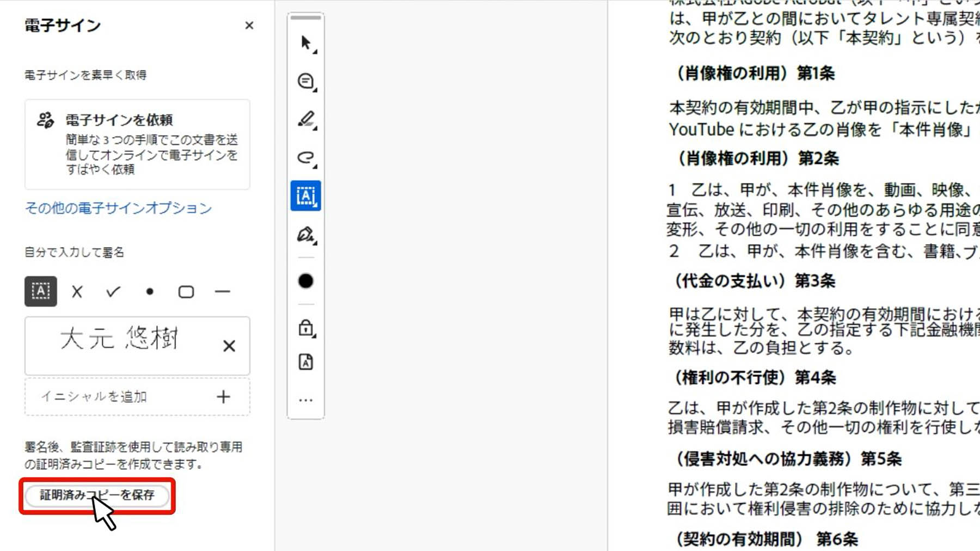Click the 電子サインを依頼 people icon
Viewport: 980px width, 551px height.
pyautogui.click(x=46, y=120)
